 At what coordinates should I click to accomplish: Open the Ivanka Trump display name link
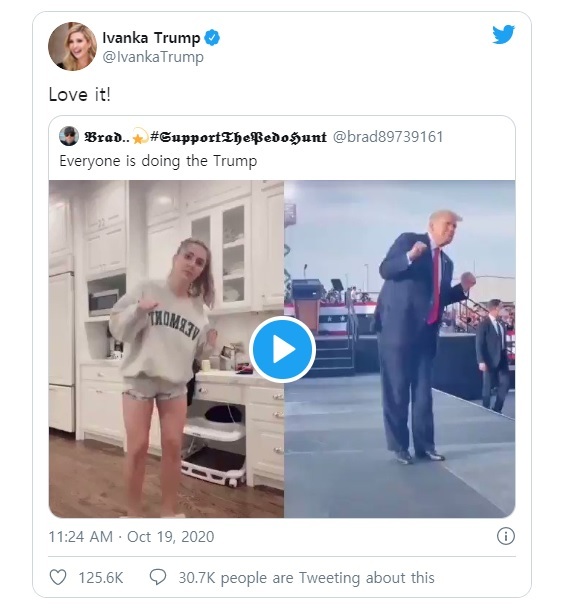click(x=151, y=38)
